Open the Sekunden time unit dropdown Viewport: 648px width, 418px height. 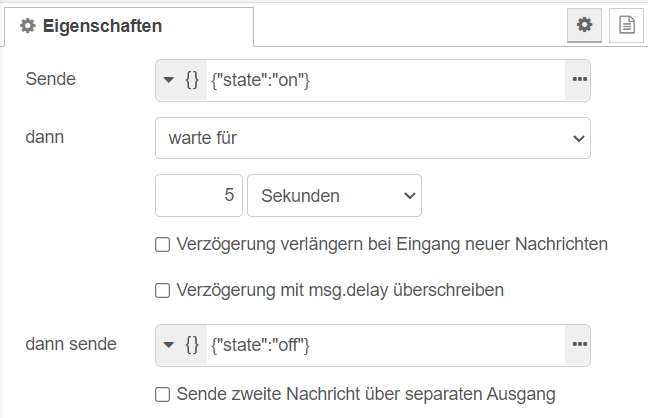pyautogui.click(x=334, y=196)
